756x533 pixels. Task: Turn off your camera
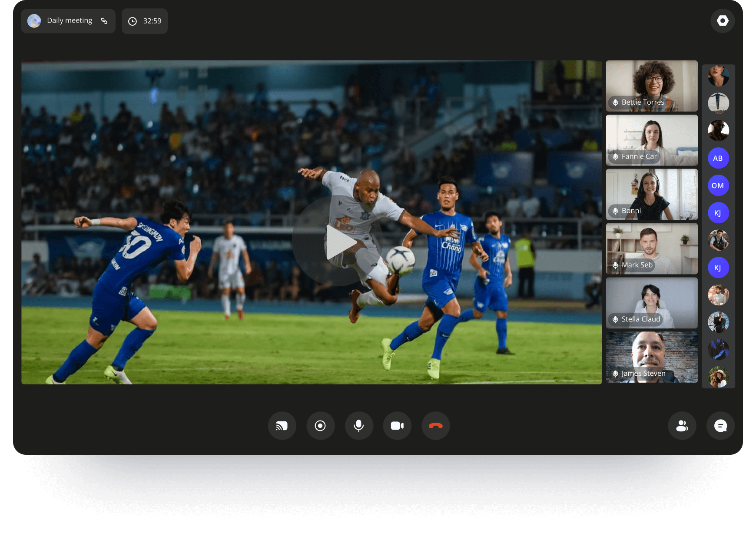(397, 426)
